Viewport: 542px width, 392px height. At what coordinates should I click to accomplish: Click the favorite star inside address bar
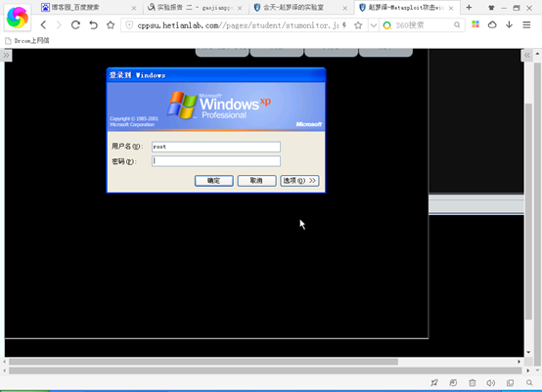coord(358,25)
